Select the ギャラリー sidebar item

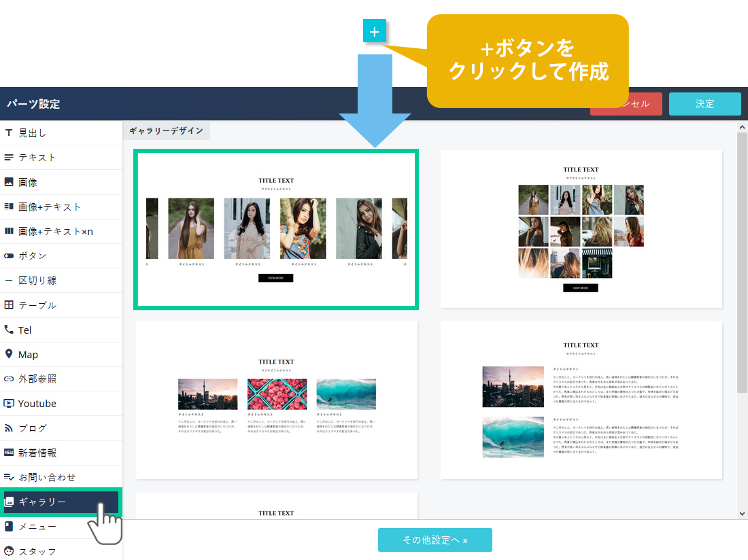42,502
